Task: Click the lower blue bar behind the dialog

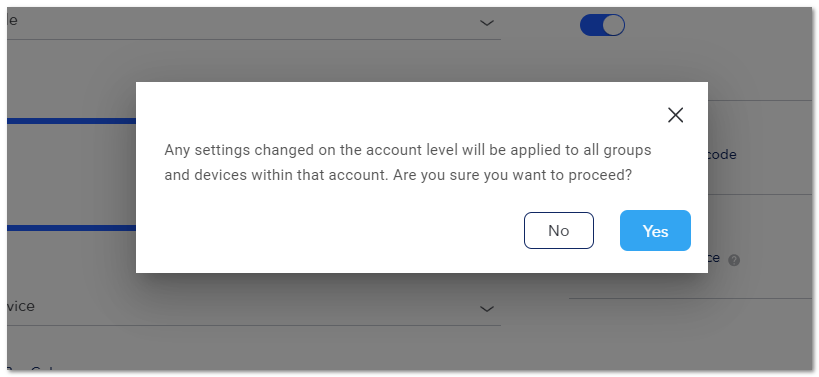Action: pyautogui.click(x=72, y=228)
